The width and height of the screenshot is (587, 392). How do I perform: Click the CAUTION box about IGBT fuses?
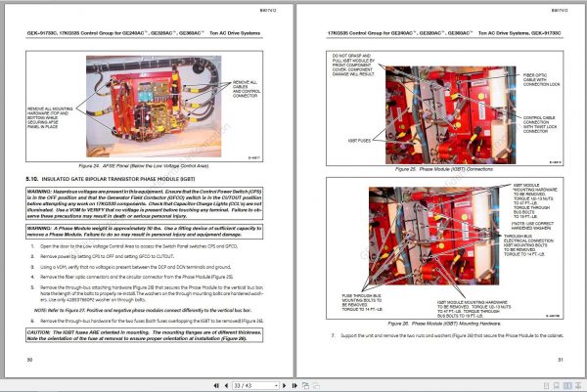(x=145, y=335)
